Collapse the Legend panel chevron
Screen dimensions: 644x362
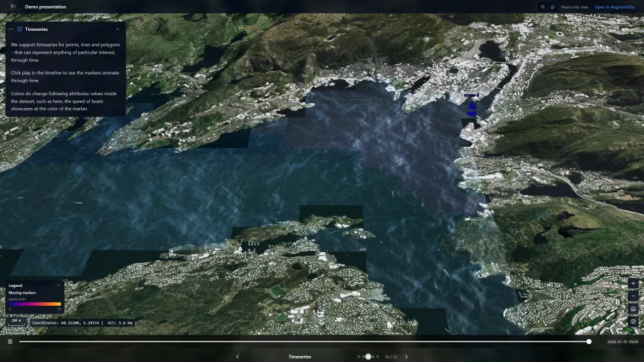click(58, 286)
